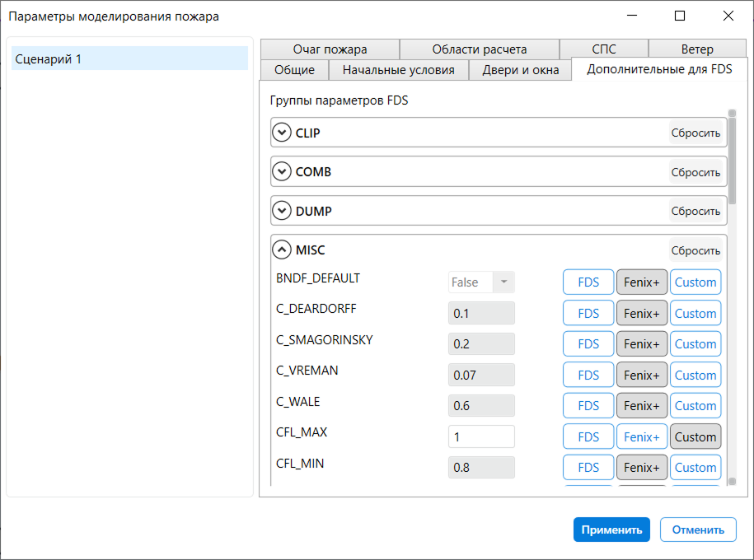Choose Custom for C_DEARDORFF
754x560 pixels.
coord(695,314)
